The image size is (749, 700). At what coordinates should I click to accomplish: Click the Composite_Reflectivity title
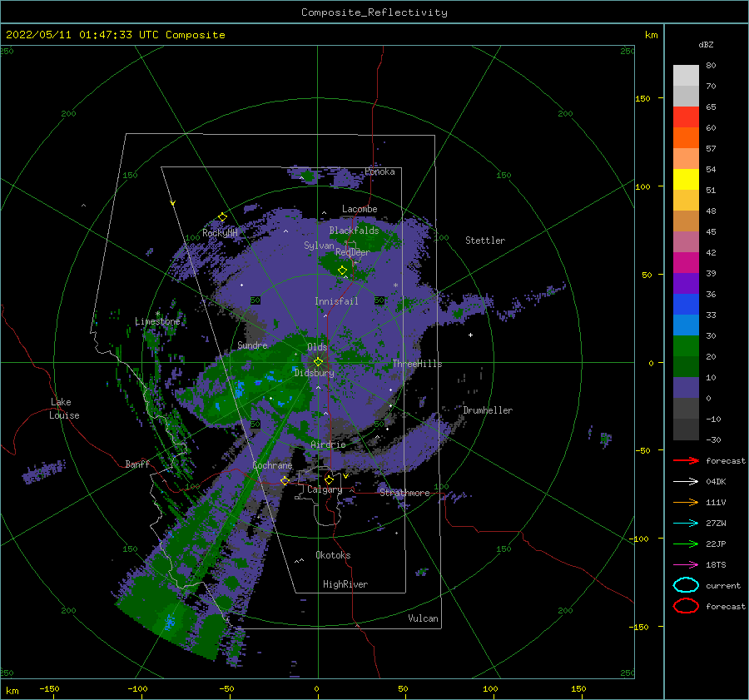point(374,12)
